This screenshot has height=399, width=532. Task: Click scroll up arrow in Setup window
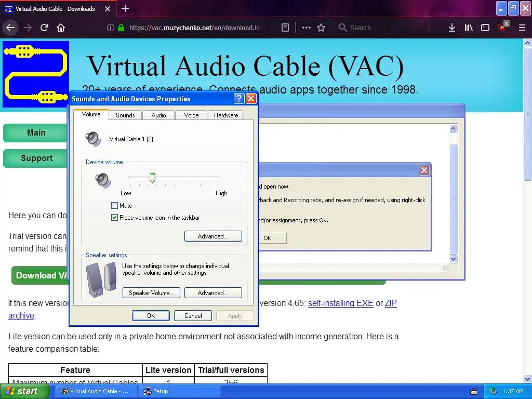pyautogui.click(x=453, y=129)
